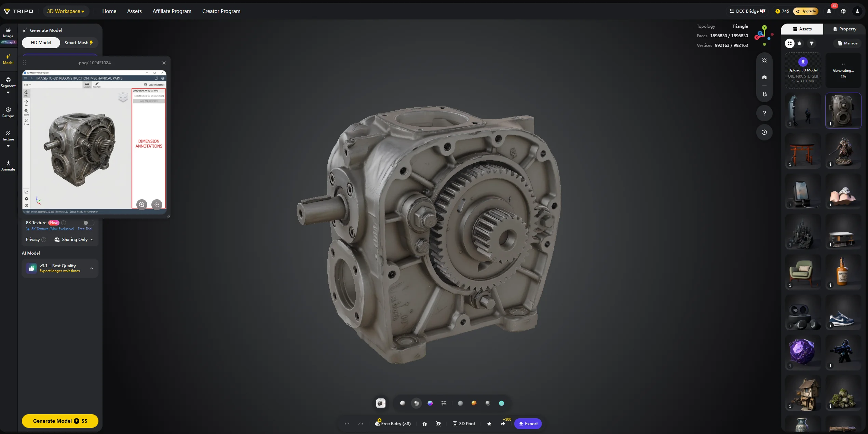Click the Generate Model button
This screenshot has height=434, width=868.
60,421
